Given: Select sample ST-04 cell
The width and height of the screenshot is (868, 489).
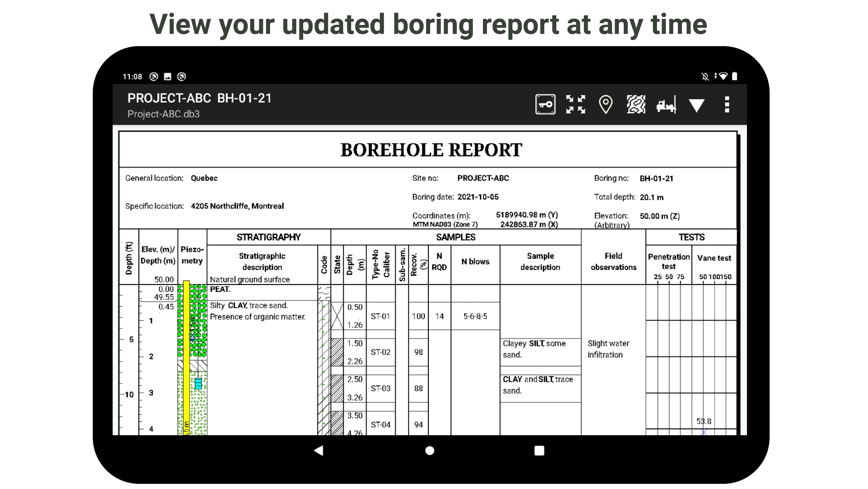Looking at the screenshot, I should pos(380,425).
